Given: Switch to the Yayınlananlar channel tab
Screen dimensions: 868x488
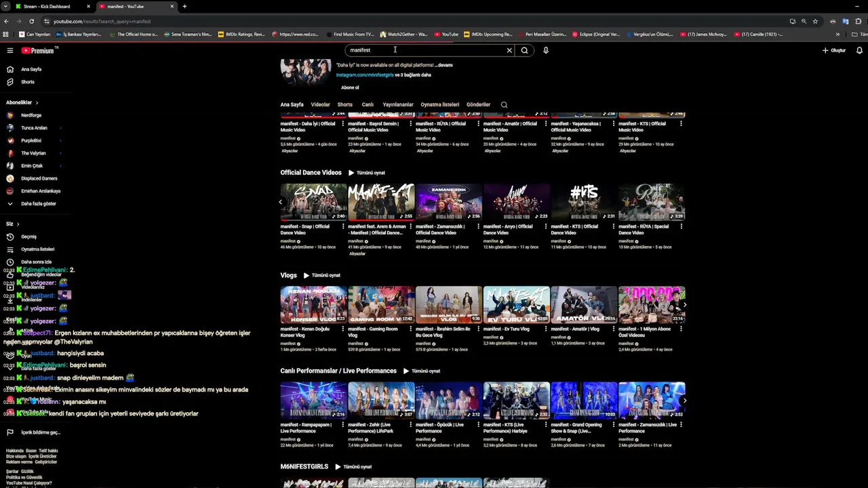Looking at the screenshot, I should [398, 104].
